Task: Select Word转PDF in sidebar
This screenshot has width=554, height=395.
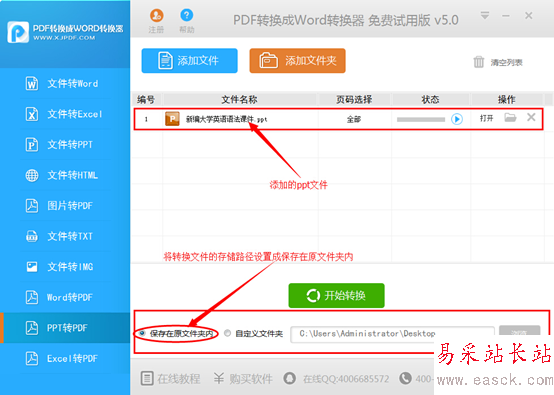Action: [x=65, y=297]
